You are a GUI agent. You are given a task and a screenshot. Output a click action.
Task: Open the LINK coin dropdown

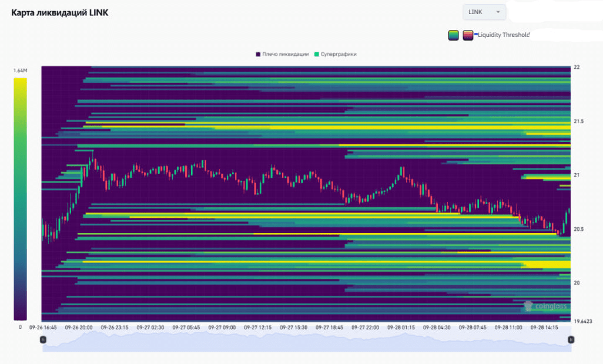pyautogui.click(x=484, y=12)
